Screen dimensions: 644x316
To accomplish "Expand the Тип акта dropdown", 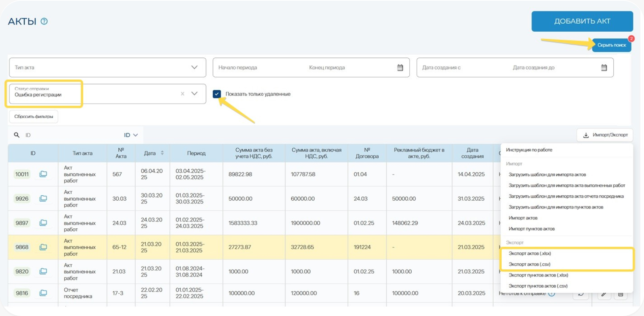I will tap(194, 67).
